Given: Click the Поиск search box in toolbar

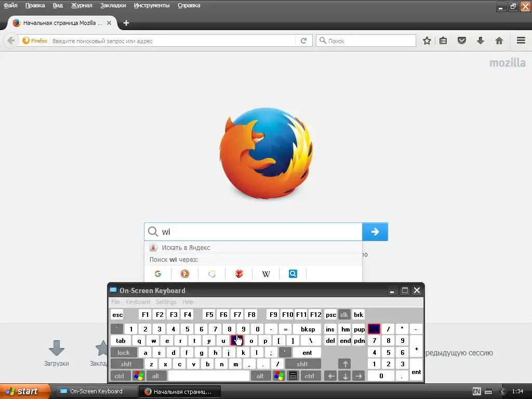Looking at the screenshot, I should pos(366,41).
